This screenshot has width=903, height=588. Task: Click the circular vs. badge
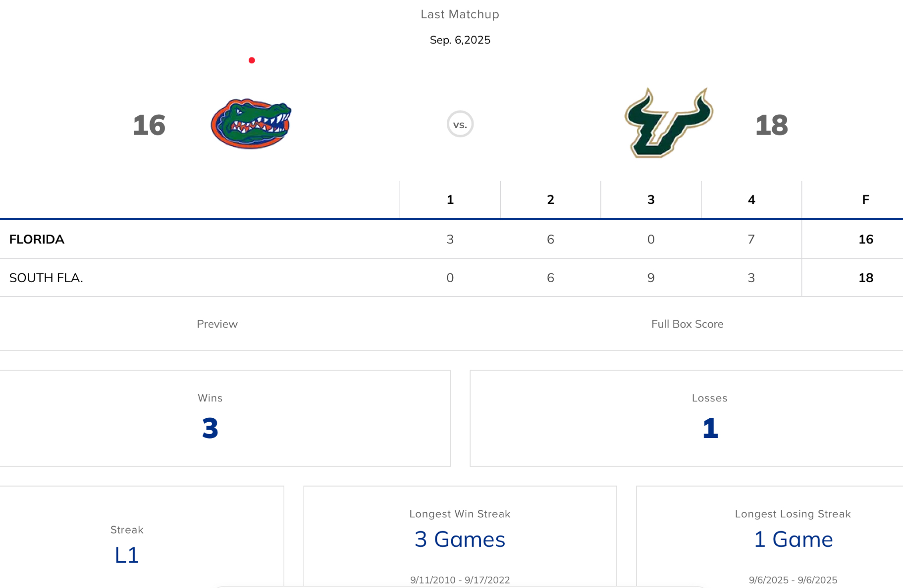click(x=460, y=124)
